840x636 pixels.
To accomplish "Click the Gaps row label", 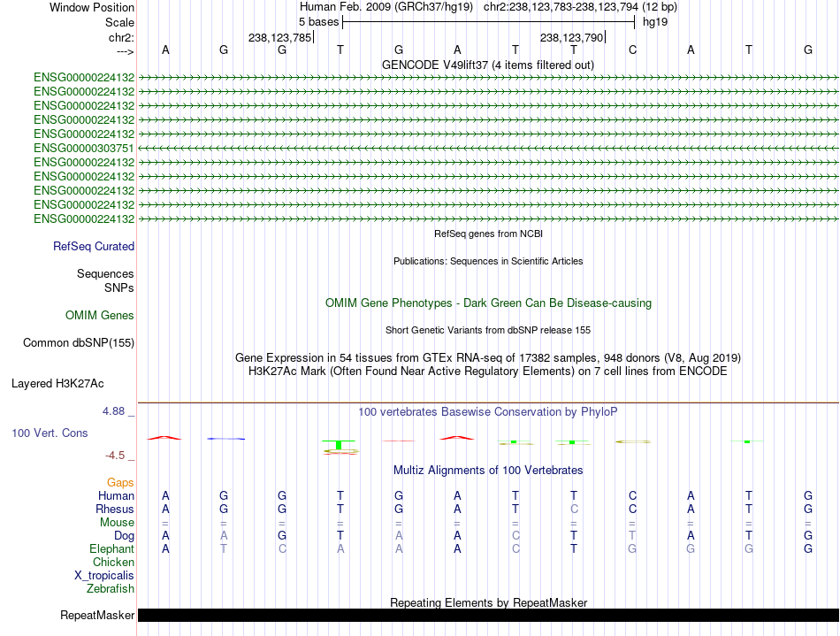I will (x=120, y=483).
